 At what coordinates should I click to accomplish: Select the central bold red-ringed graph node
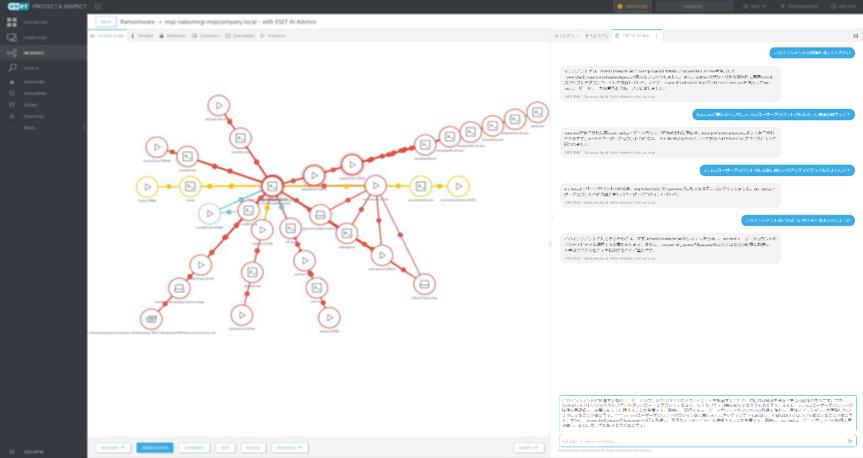click(x=272, y=186)
